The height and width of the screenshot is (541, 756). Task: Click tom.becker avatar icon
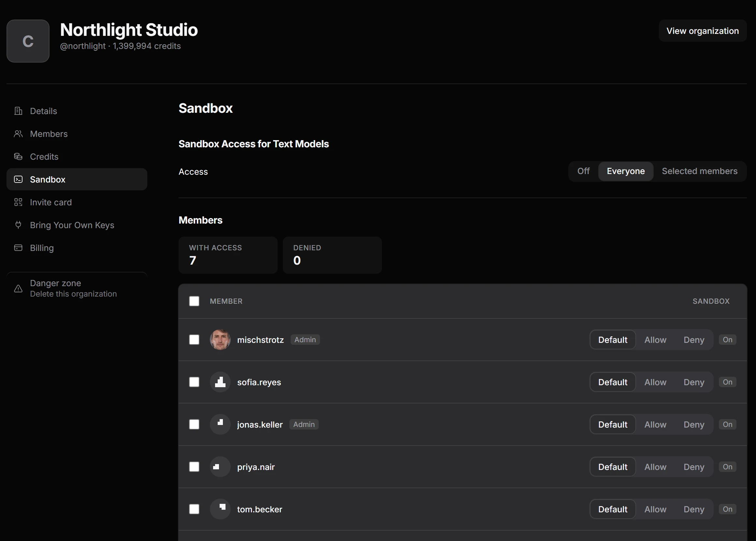pyautogui.click(x=220, y=509)
